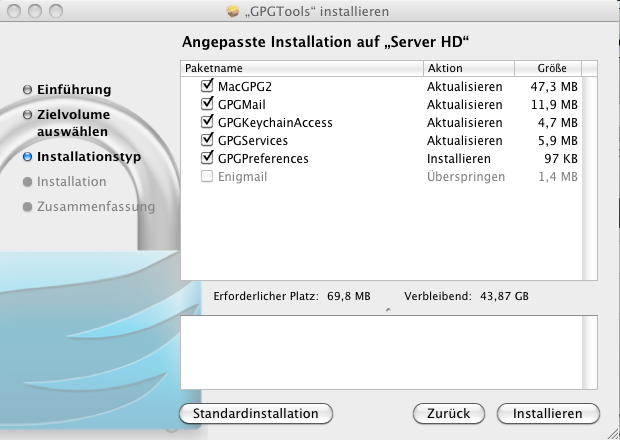The height and width of the screenshot is (440, 620).
Task: Click the Einführung step bullet
Action: click(27, 90)
